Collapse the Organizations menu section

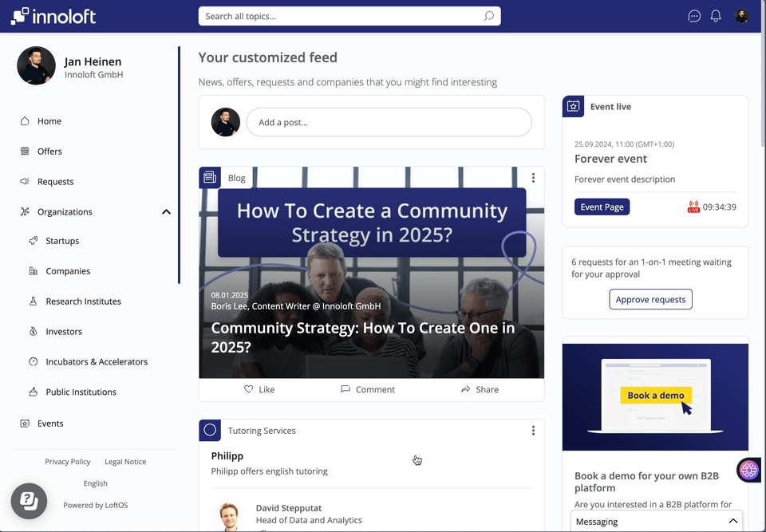pos(166,212)
